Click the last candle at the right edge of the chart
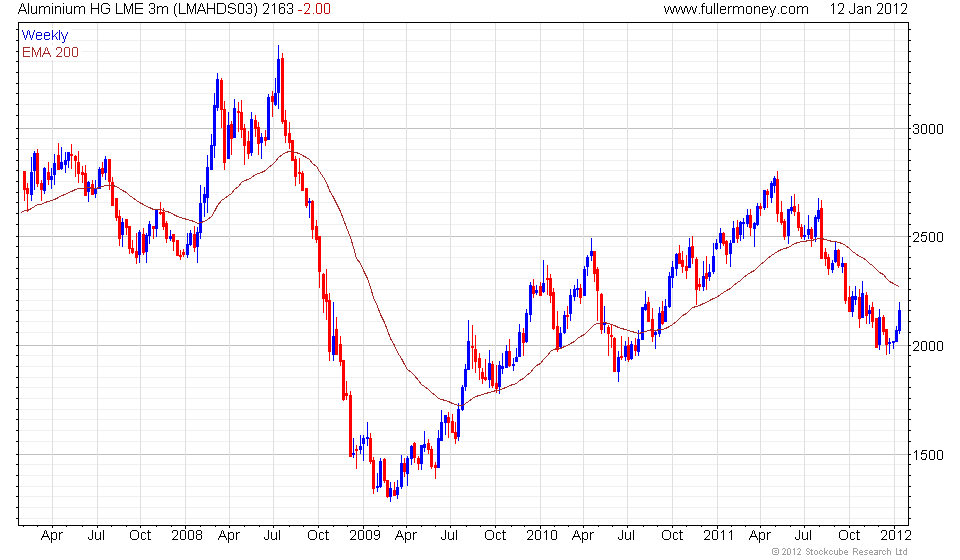Screen dimensions: 960x560 click(x=899, y=318)
